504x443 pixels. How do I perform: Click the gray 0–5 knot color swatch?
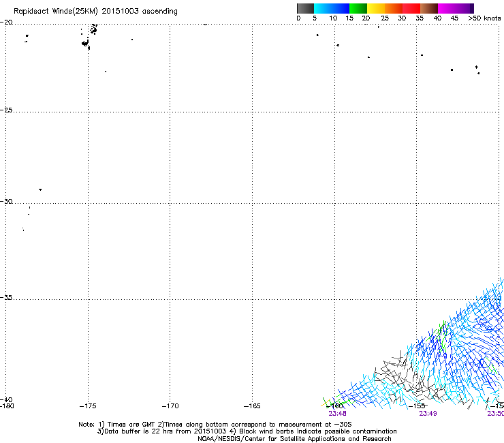coord(305,8)
